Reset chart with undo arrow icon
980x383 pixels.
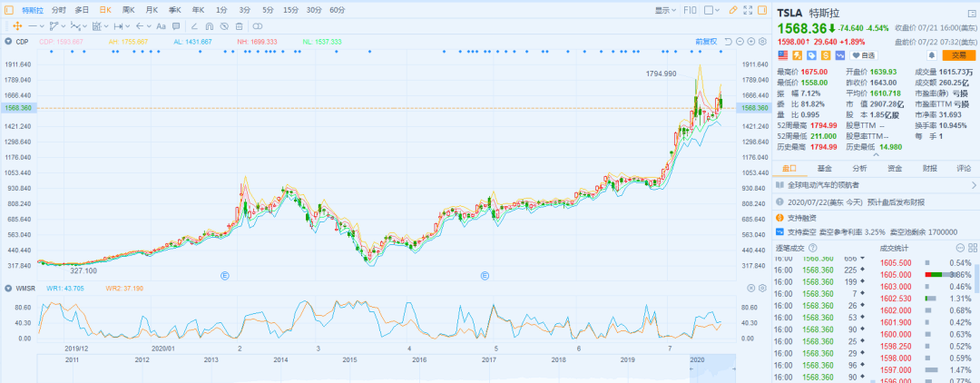(728, 41)
